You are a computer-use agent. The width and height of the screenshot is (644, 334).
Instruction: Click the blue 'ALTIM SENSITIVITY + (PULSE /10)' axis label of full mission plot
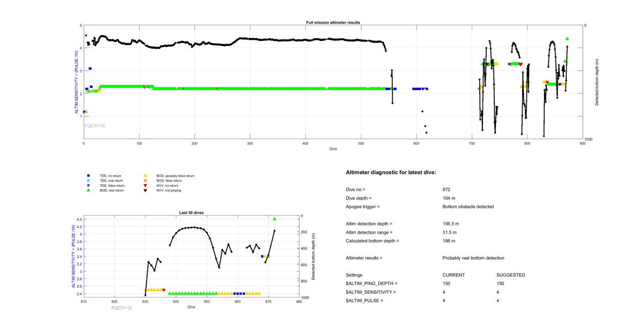(76, 82)
